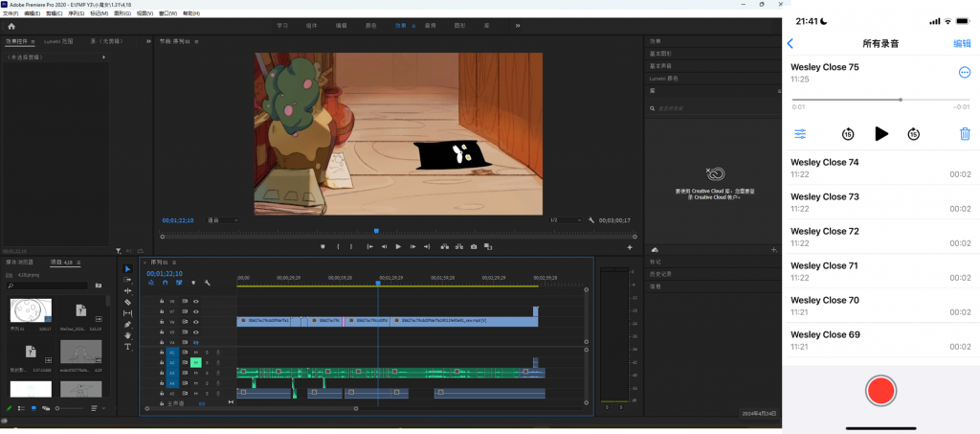Viewport: 980px width, 434px height.
Task: Expand workspace overflow chevrons
Action: [x=518, y=26]
